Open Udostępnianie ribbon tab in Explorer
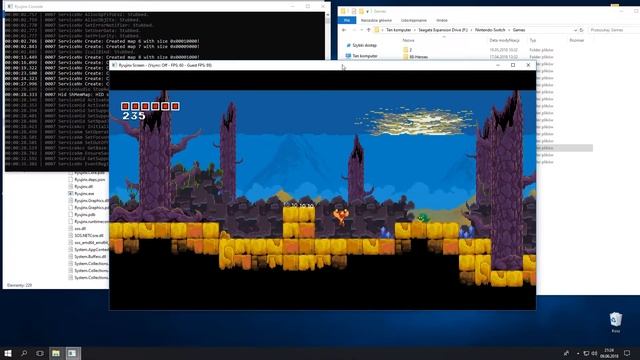This screenshot has width=640, height=360. [413, 20]
